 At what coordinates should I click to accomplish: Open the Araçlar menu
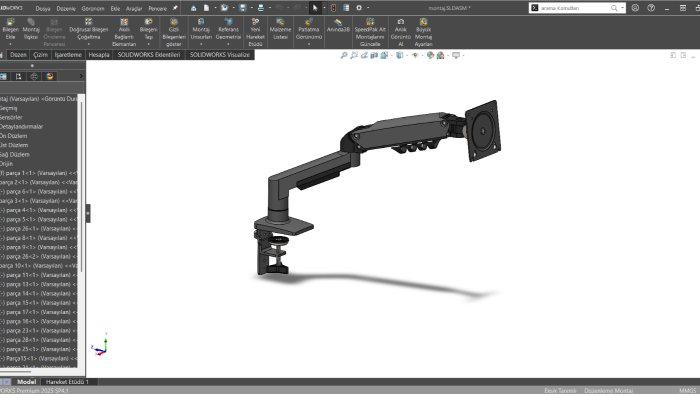134,8
